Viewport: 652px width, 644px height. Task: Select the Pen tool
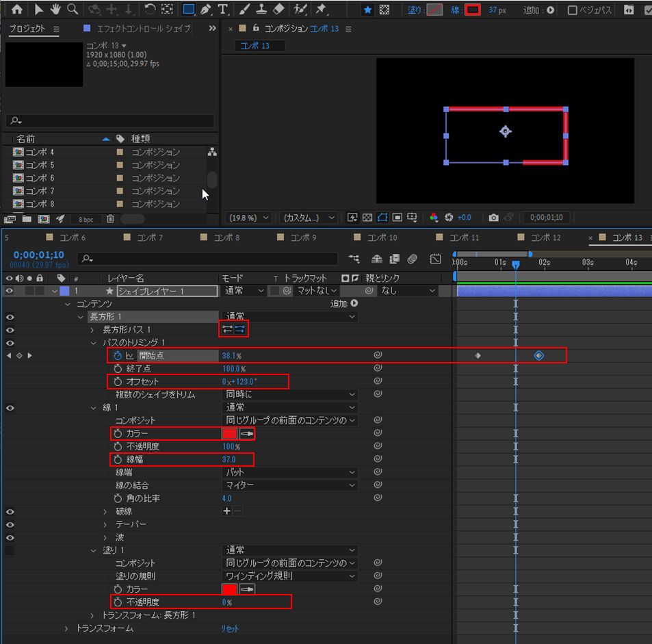click(x=206, y=9)
